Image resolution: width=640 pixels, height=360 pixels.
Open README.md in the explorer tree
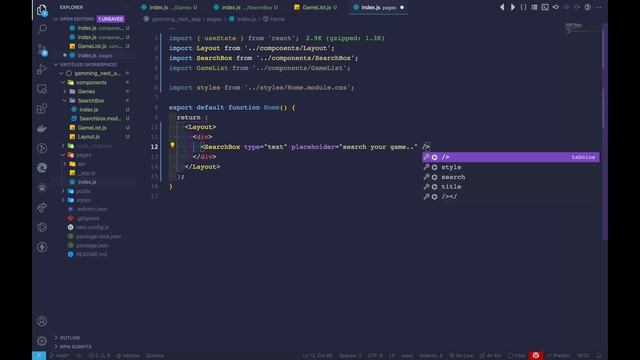point(91,254)
